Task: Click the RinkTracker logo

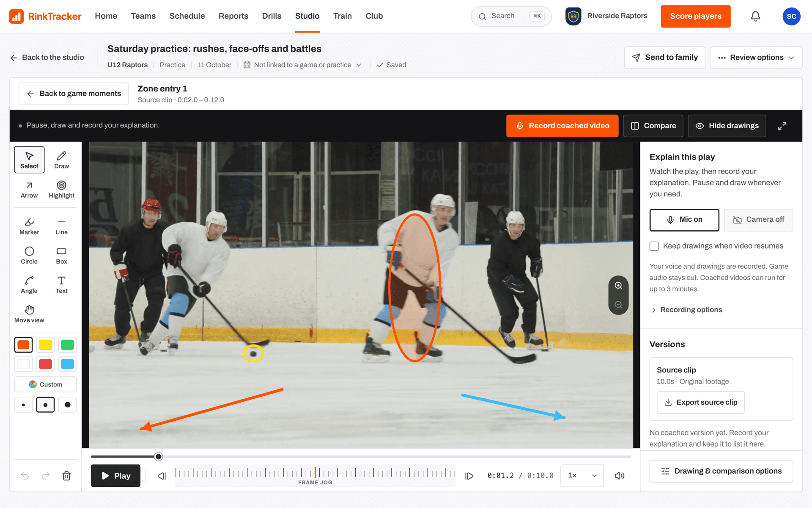Action: pyautogui.click(x=45, y=16)
